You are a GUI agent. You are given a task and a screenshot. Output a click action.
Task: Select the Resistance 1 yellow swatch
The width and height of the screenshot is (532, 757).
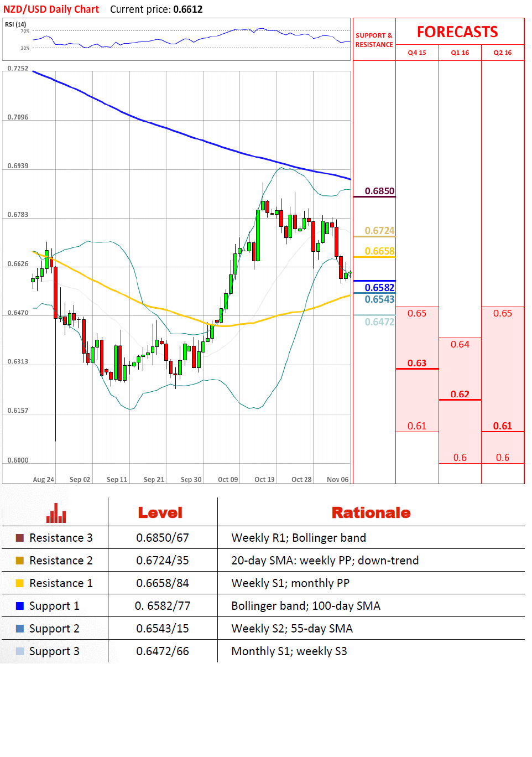tap(20, 583)
